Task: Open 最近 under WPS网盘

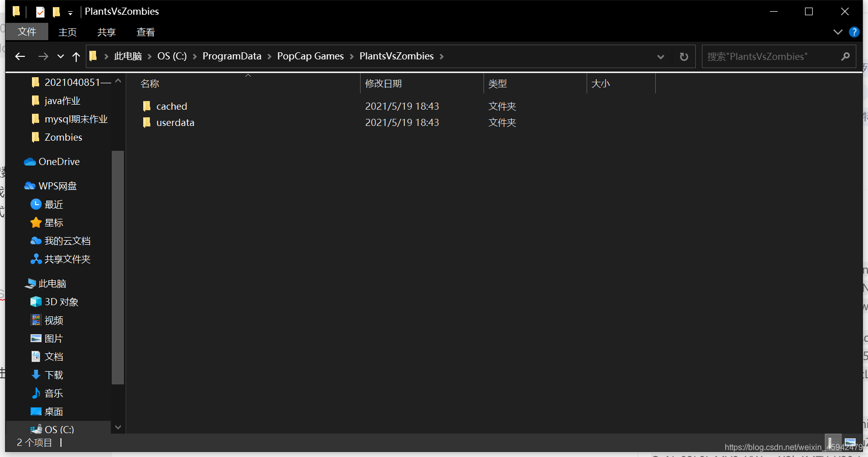Action: (x=47, y=204)
